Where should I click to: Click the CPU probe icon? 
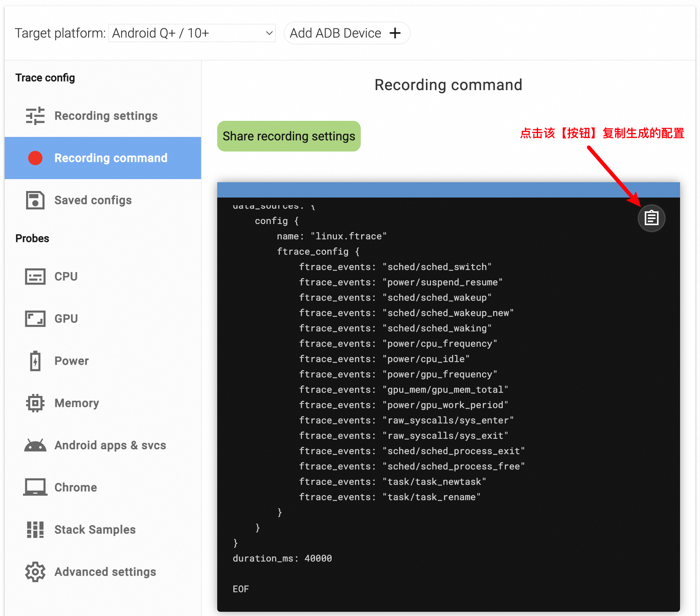tap(35, 277)
